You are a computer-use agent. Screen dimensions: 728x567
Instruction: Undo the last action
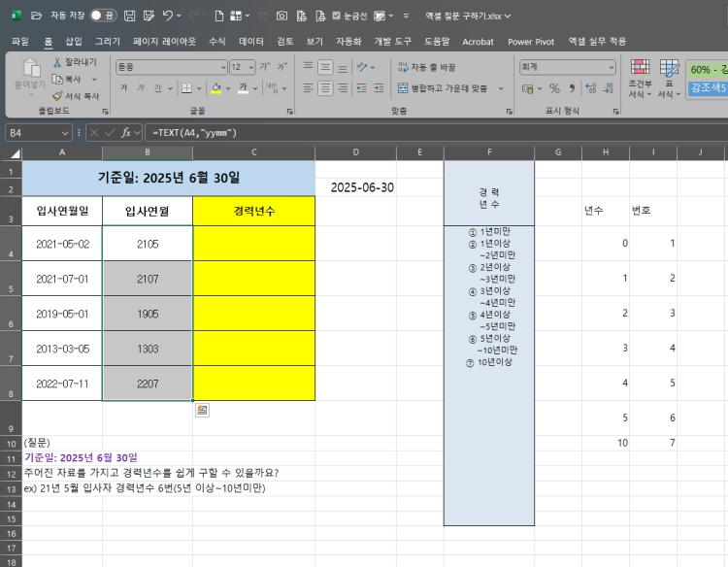[x=168, y=16]
